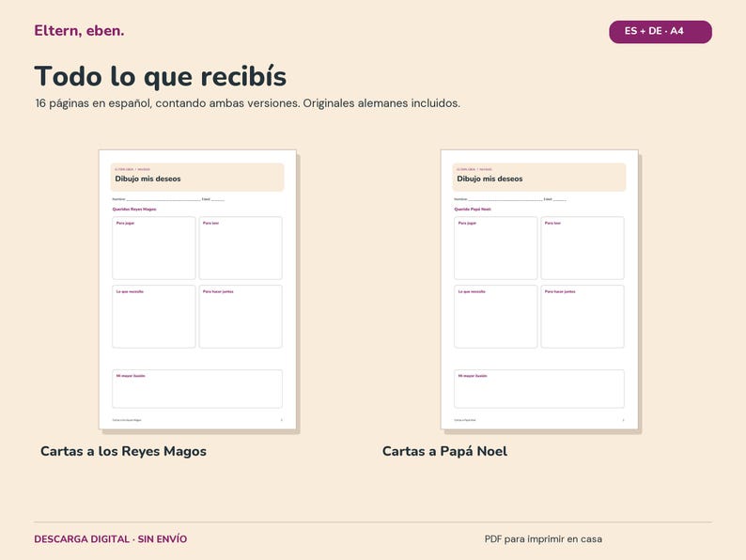Viewport: 746px width, 560px height.
Task: Open the Papá Noel page thumbnail
Action: tap(539, 289)
